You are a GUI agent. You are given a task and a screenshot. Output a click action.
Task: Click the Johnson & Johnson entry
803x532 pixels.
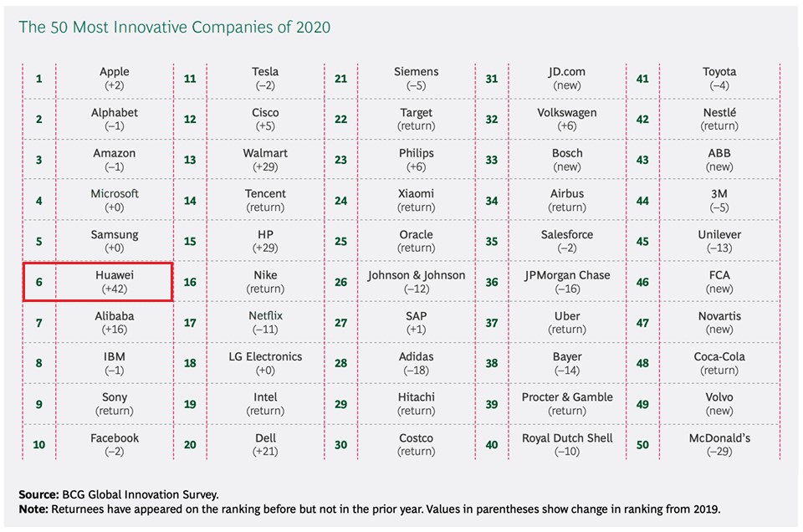(416, 282)
